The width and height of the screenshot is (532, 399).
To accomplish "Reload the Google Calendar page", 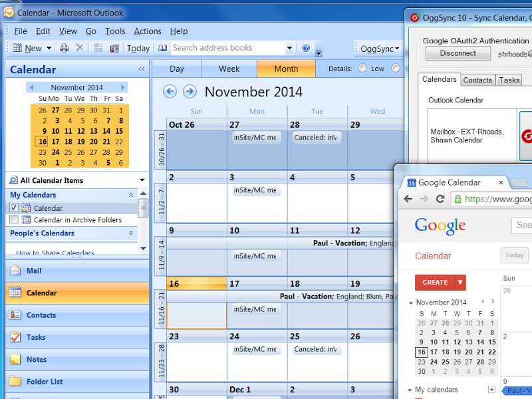I will pyautogui.click(x=440, y=199).
